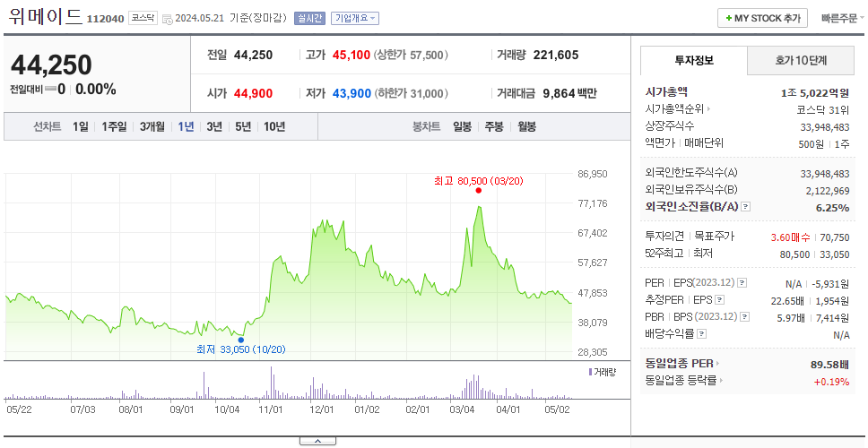Click the 89.58배 sector PER value
The image size is (868, 448).
click(829, 364)
